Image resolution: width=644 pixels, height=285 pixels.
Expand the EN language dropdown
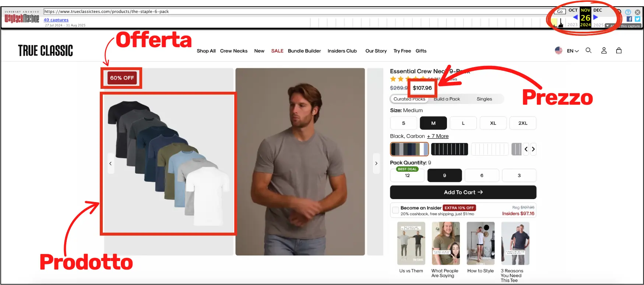[573, 51]
